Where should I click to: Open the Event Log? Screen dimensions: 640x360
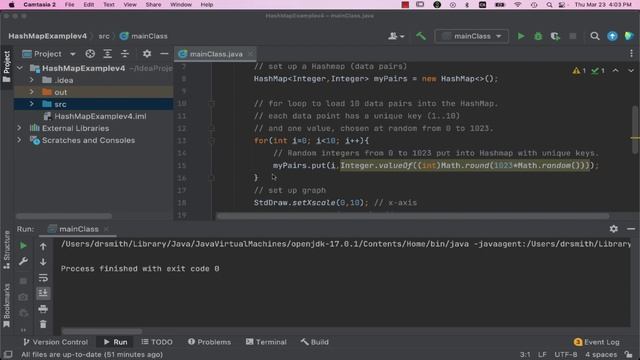point(597,342)
